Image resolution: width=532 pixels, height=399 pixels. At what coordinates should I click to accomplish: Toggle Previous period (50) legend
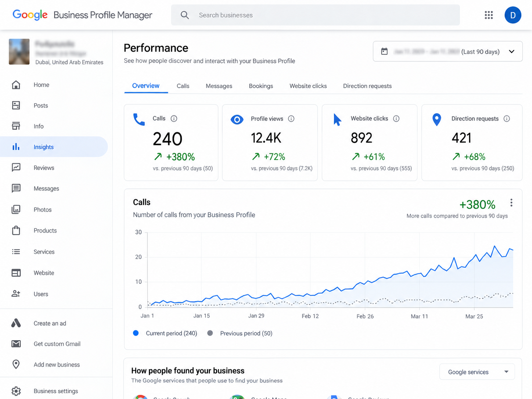(x=240, y=333)
